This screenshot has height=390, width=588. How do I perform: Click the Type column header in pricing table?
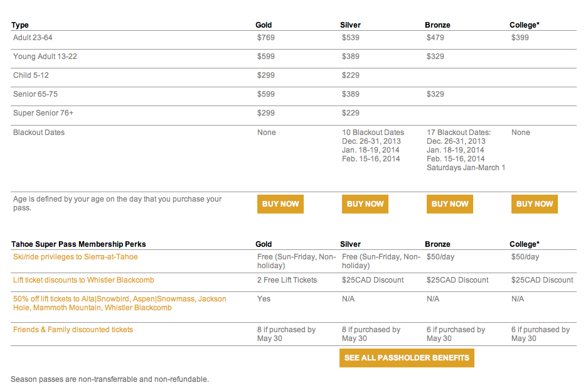point(20,24)
